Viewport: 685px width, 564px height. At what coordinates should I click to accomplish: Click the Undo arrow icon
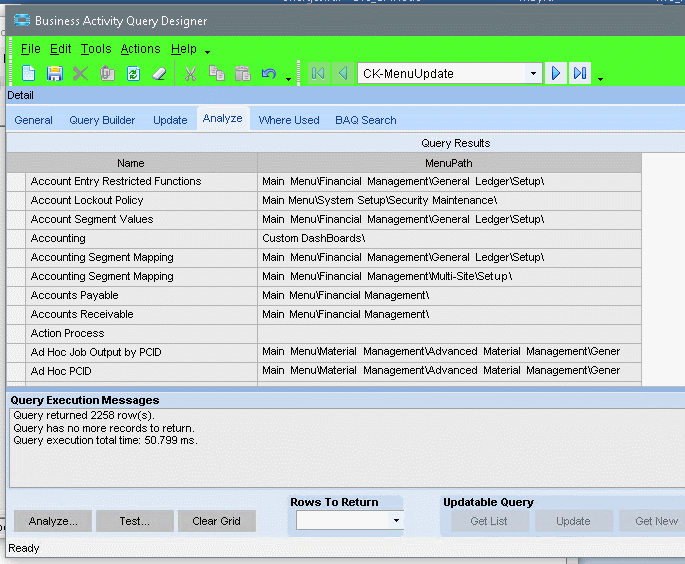(268, 74)
